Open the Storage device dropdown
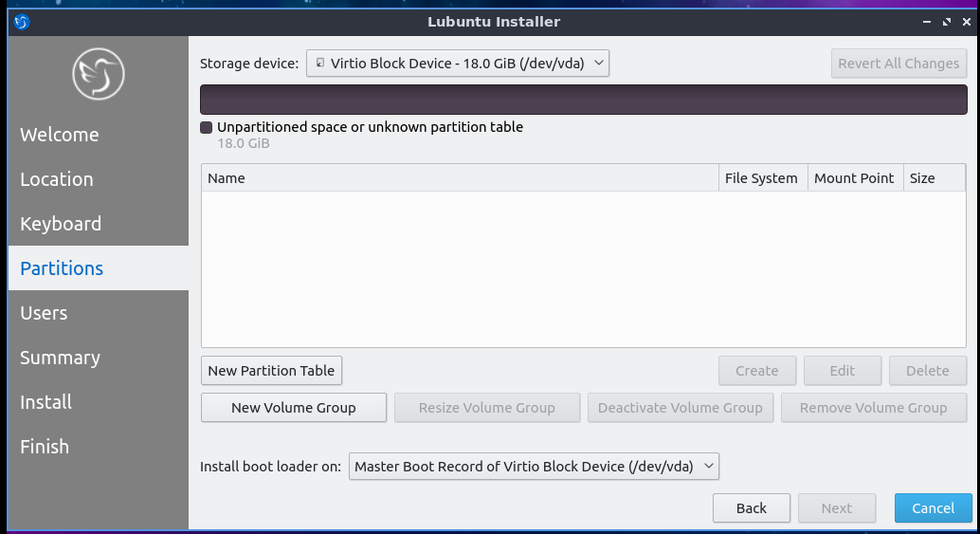980x534 pixels. coord(457,64)
